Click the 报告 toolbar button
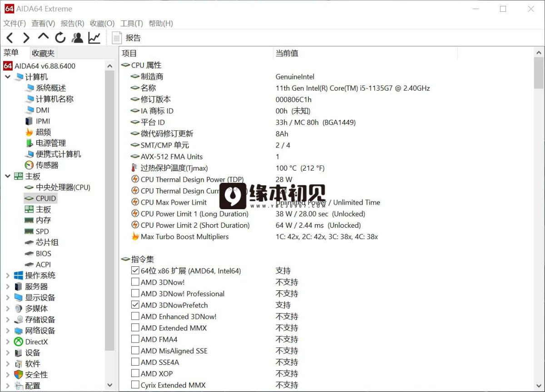Viewport: 545px width, 392px height. (x=127, y=38)
